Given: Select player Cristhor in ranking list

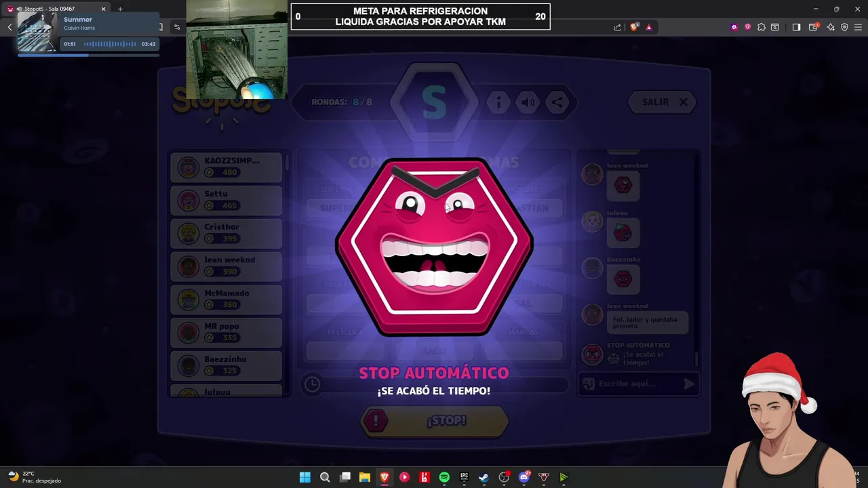Looking at the screenshot, I should pyautogui.click(x=226, y=233).
